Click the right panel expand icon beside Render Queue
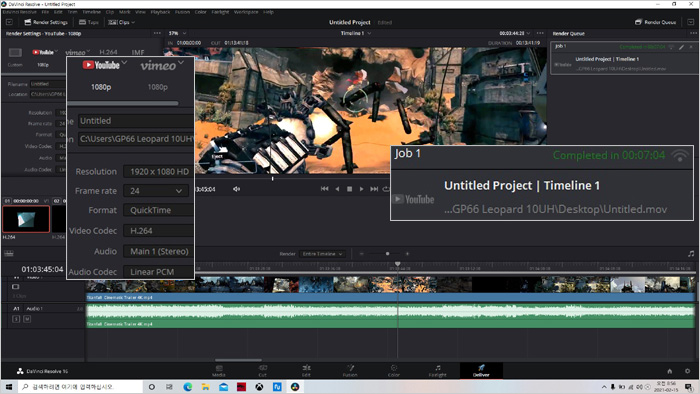 click(691, 22)
